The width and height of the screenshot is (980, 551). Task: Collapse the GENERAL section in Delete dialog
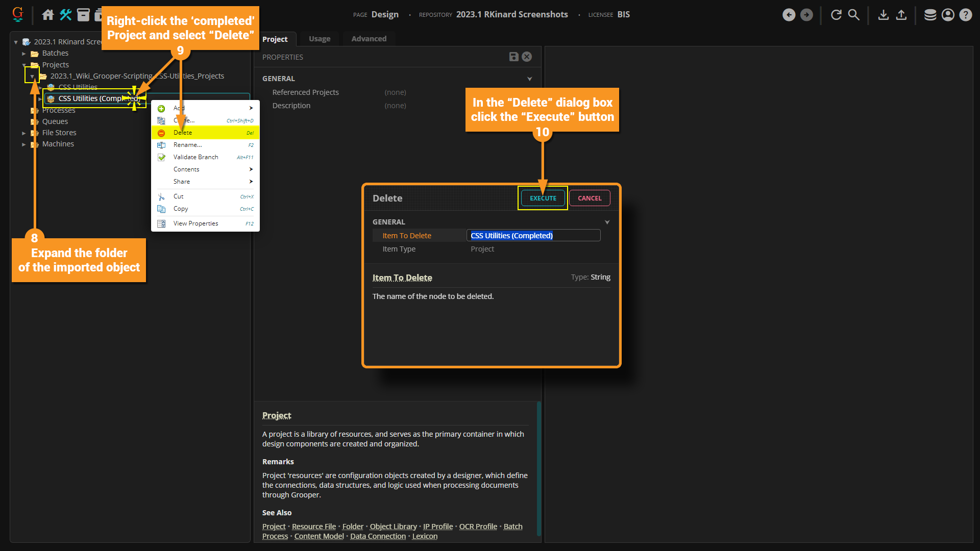tap(607, 222)
